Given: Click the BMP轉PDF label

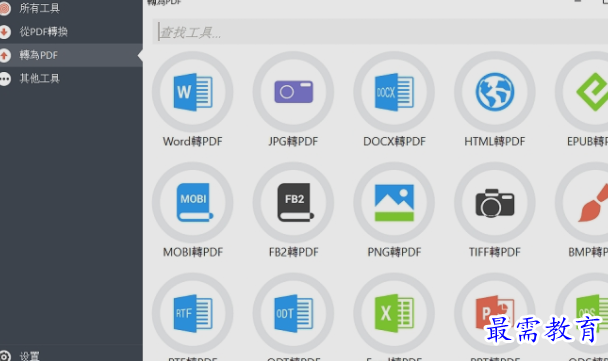Looking at the screenshot, I should coord(588,252).
